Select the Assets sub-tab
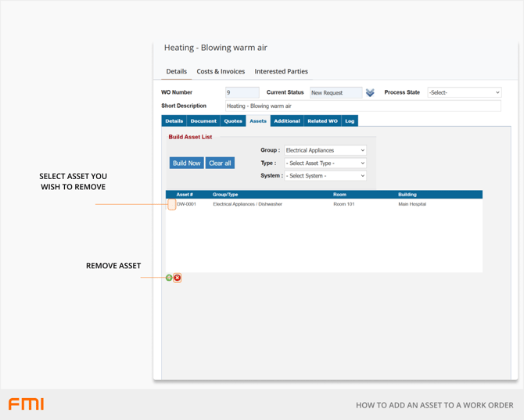 pos(258,121)
